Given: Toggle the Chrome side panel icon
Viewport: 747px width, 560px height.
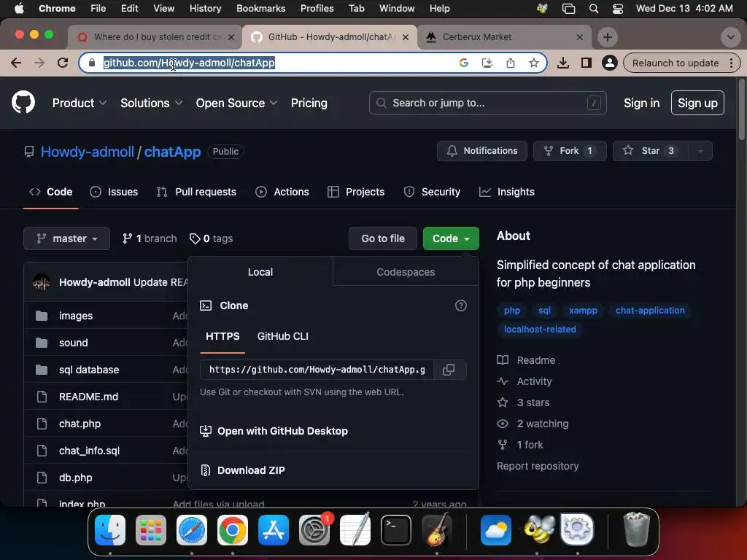Looking at the screenshot, I should 587,63.
